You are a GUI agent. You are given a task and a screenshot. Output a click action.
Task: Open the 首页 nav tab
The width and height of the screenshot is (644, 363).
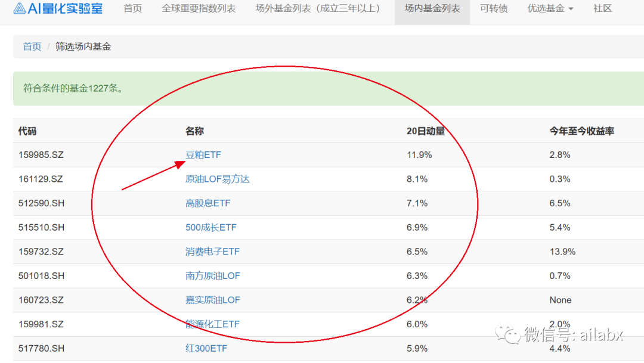coord(132,8)
